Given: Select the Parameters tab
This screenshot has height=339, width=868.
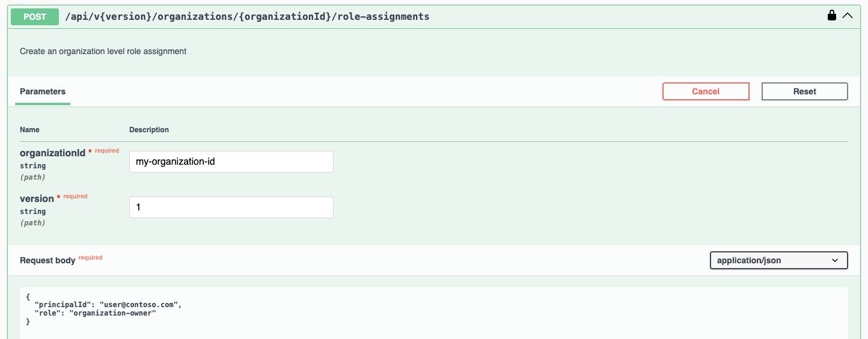Looking at the screenshot, I should click(43, 91).
